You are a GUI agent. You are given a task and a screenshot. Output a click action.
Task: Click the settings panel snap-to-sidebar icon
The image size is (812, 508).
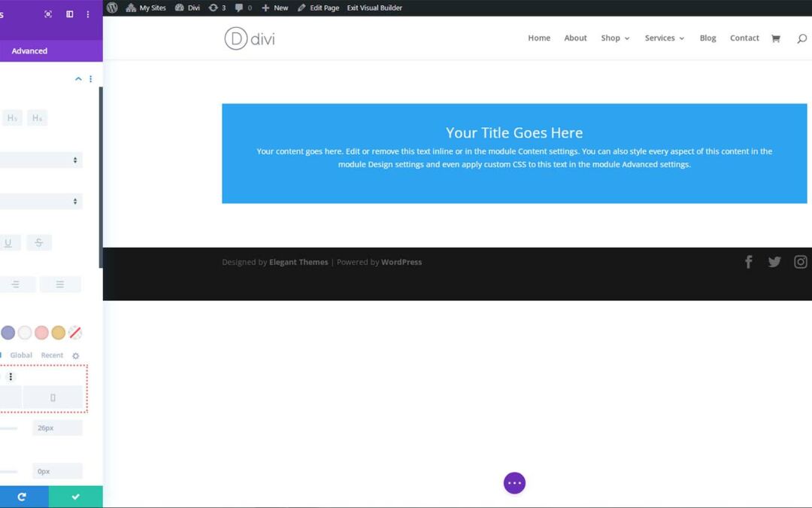70,14
